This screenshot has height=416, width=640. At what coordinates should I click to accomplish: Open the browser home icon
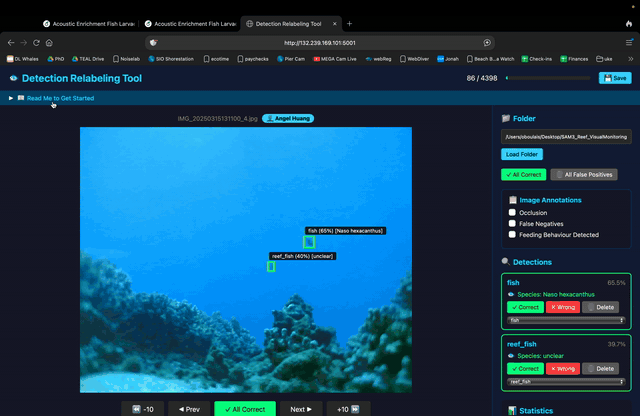pos(49,42)
